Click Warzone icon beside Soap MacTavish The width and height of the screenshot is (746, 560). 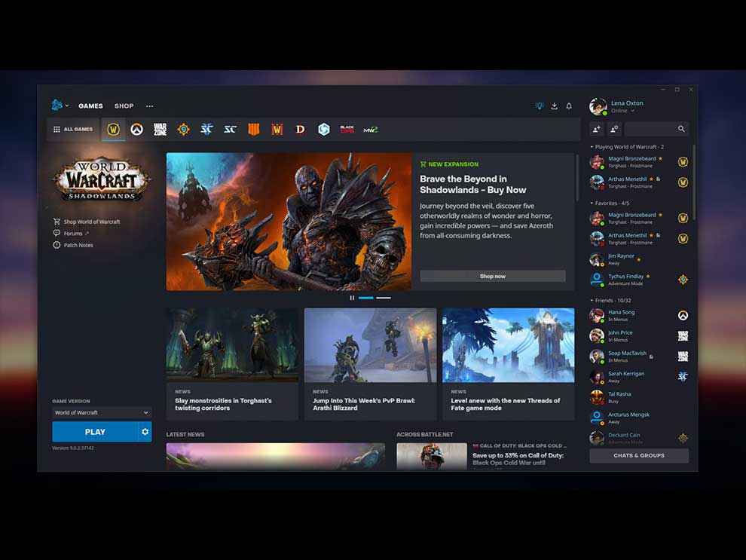[683, 356]
